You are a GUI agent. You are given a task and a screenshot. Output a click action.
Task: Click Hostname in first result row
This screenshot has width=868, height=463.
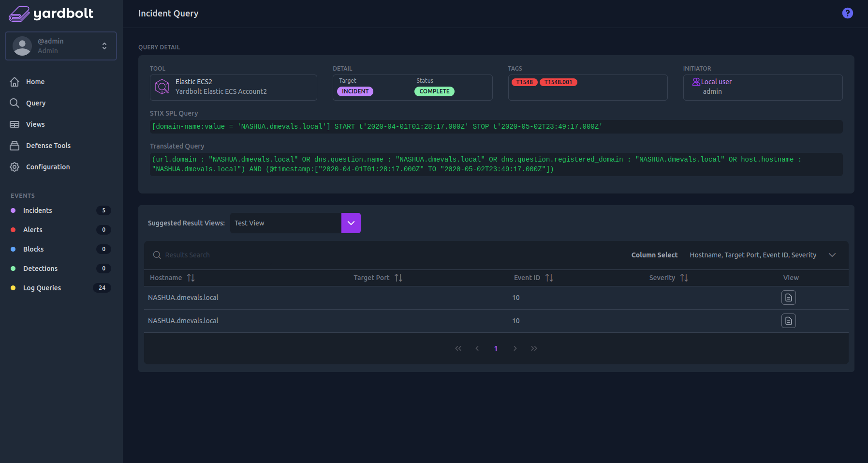click(183, 298)
